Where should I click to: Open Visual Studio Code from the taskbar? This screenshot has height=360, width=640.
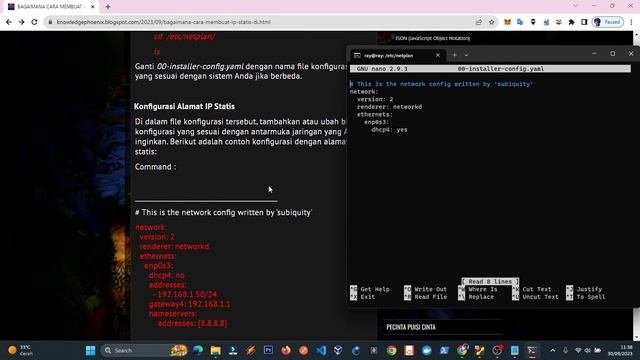click(321, 350)
